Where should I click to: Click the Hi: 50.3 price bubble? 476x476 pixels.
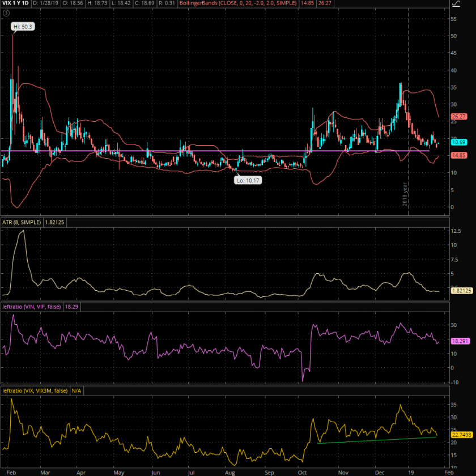(x=23, y=26)
